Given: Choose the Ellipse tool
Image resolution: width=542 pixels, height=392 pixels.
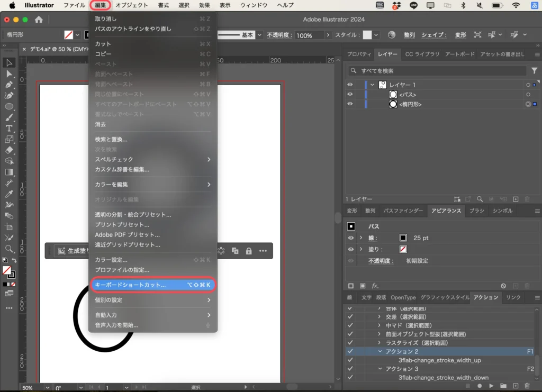Looking at the screenshot, I should [x=9, y=106].
